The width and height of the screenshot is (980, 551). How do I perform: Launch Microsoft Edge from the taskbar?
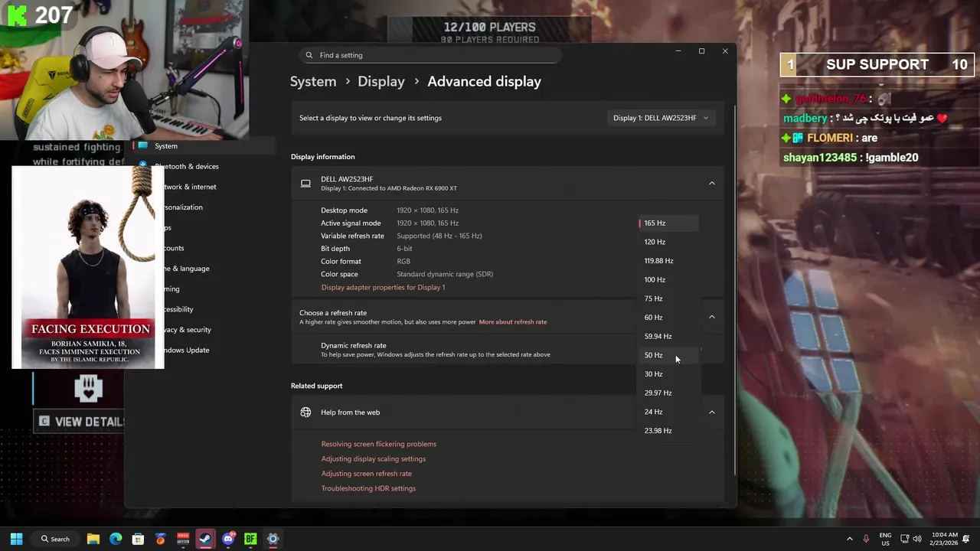pyautogui.click(x=116, y=539)
